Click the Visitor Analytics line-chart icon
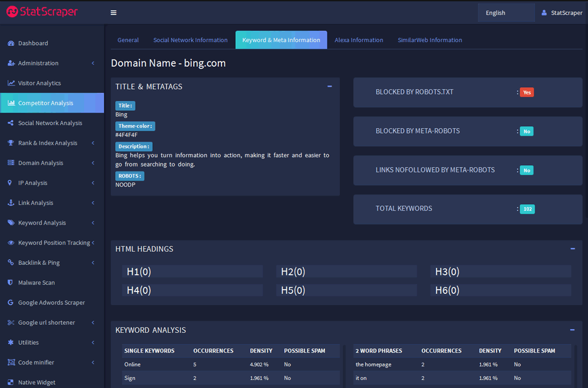Viewport: 588px width, 388px height. click(11, 83)
